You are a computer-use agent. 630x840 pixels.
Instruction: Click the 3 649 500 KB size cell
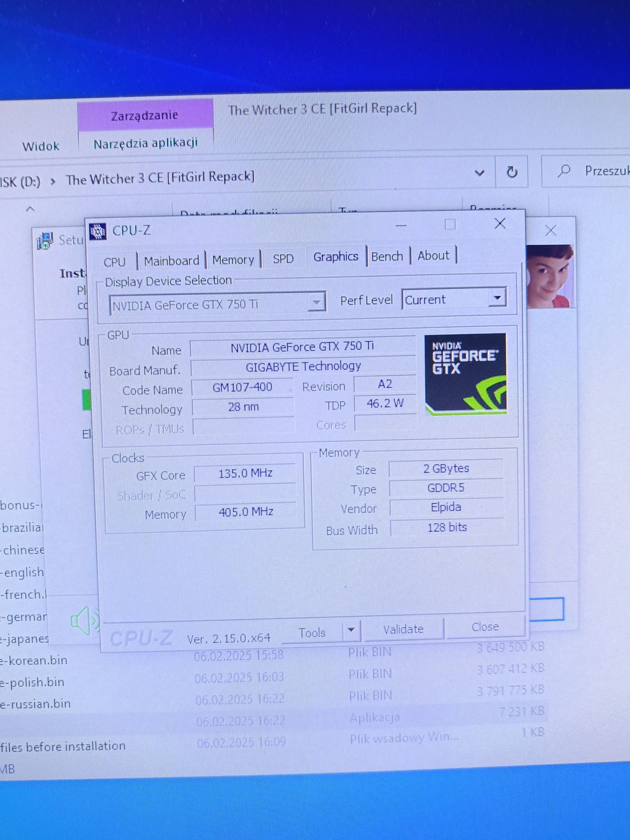[x=510, y=647]
